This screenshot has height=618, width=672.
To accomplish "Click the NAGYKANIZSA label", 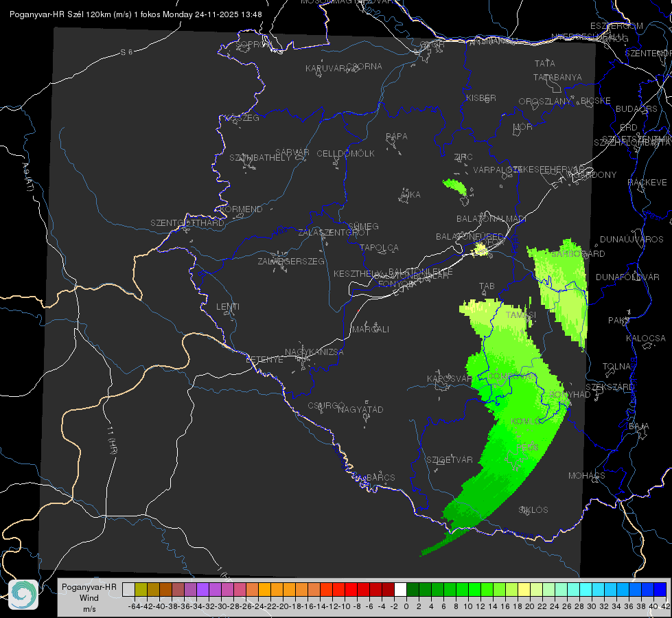I will [x=314, y=352].
